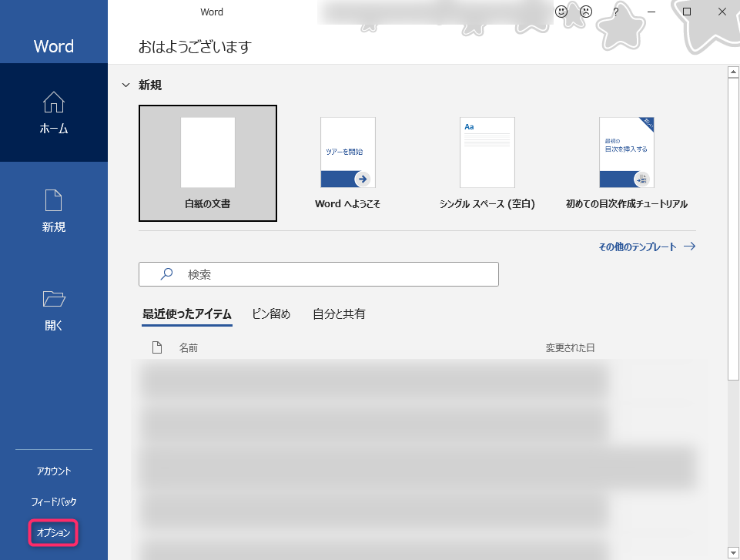The image size is (740, 560).
Task: Open the Word へようこそ tour template
Action: 348,163
